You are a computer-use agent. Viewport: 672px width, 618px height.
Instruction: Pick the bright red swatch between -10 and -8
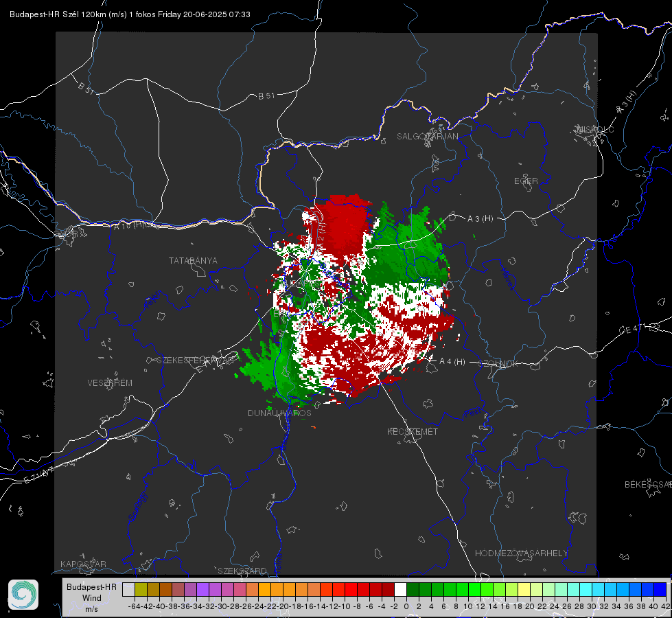click(x=351, y=589)
